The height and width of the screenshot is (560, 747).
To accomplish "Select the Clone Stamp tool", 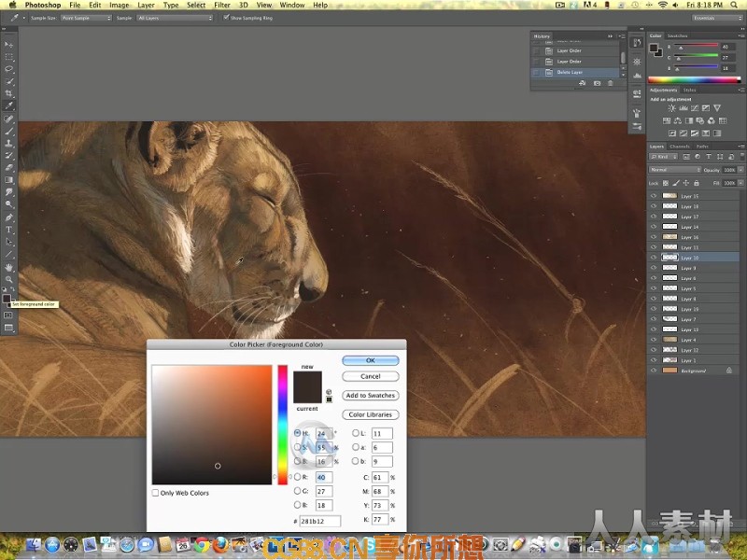I will pos(8,143).
